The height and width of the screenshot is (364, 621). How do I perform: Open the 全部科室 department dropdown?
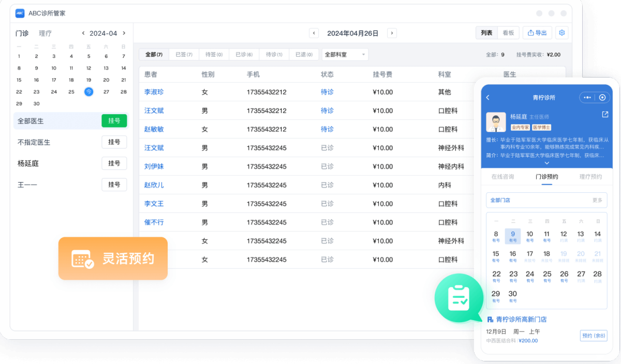pyautogui.click(x=345, y=55)
